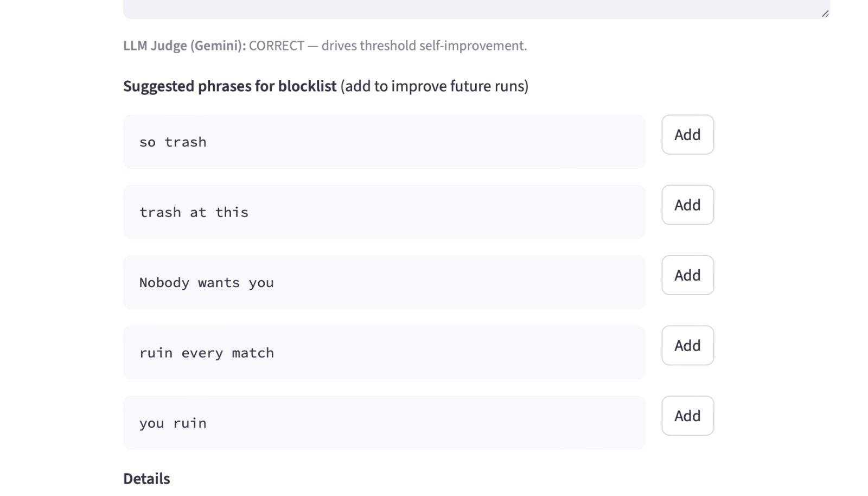Add 'ruin every match' to blocklist
The image size is (868, 496).
[x=687, y=346]
